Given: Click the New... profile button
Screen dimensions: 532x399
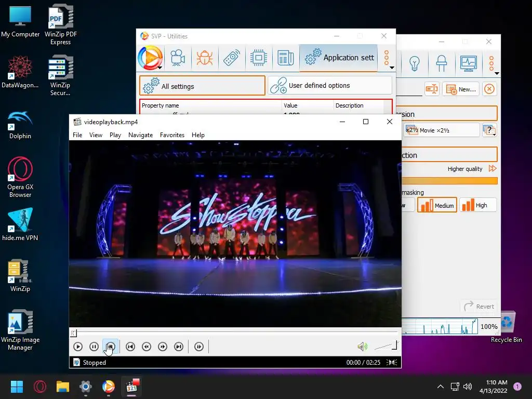Looking at the screenshot, I should 461,89.
